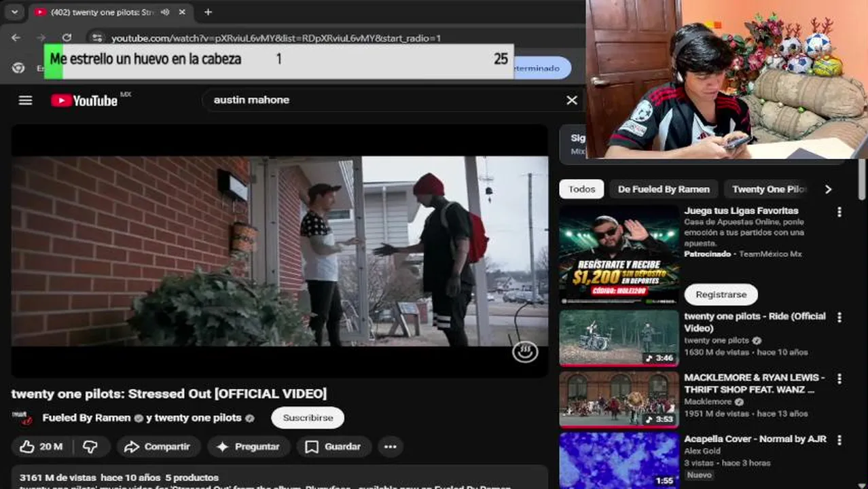The image size is (868, 489).
Task: Open a new browser tab
Action: (208, 12)
